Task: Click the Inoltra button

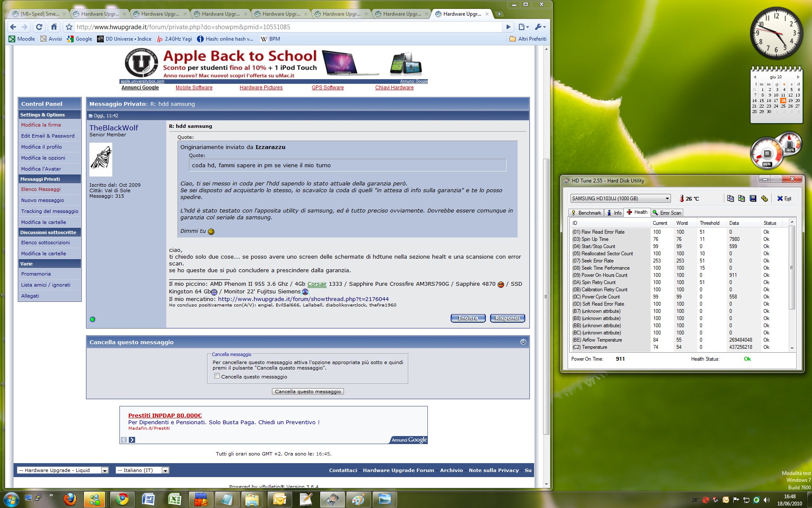Action: (x=468, y=318)
